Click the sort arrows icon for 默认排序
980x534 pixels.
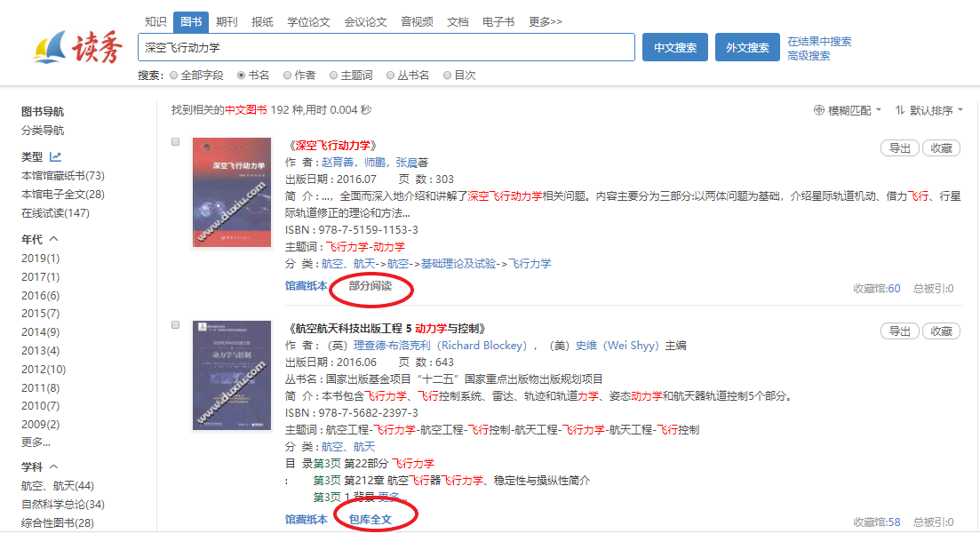click(x=900, y=110)
